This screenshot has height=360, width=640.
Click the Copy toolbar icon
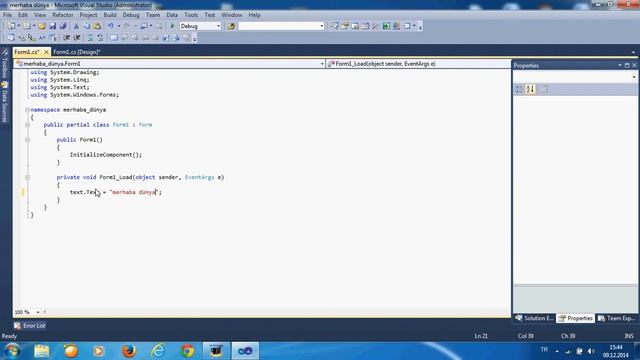click(87, 26)
